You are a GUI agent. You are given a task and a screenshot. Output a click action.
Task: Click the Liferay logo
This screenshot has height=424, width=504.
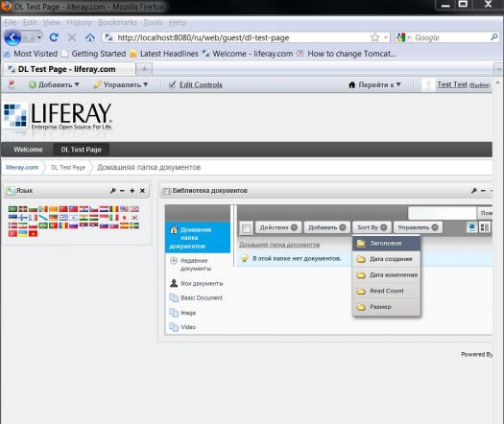coord(58,116)
